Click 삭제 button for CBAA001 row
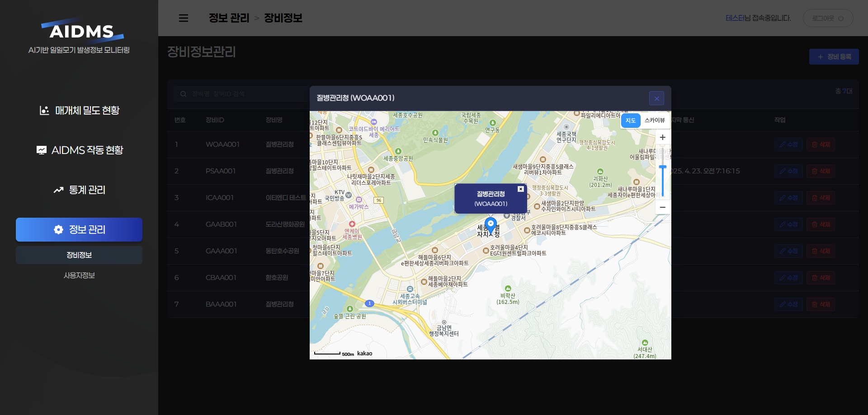This screenshot has width=868, height=415. click(821, 278)
